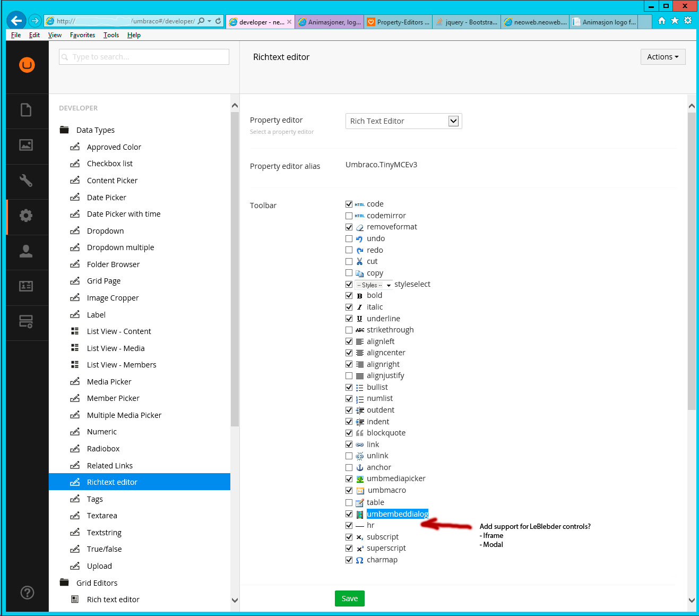Screen dimensions: 699x616
Task: Click the tree panel scroll up arrow
Action: (x=235, y=106)
